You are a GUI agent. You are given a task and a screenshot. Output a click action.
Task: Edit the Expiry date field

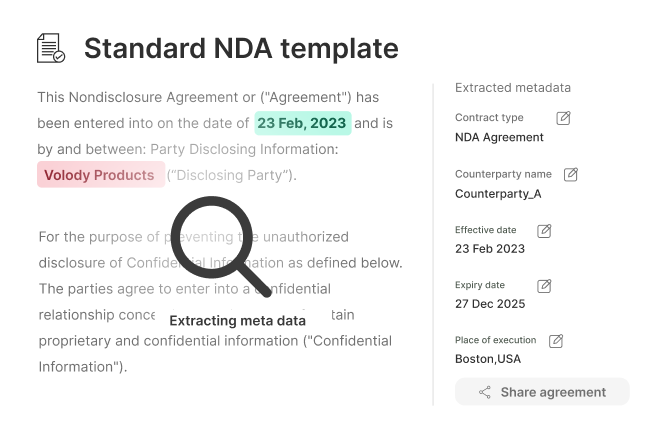point(544,286)
